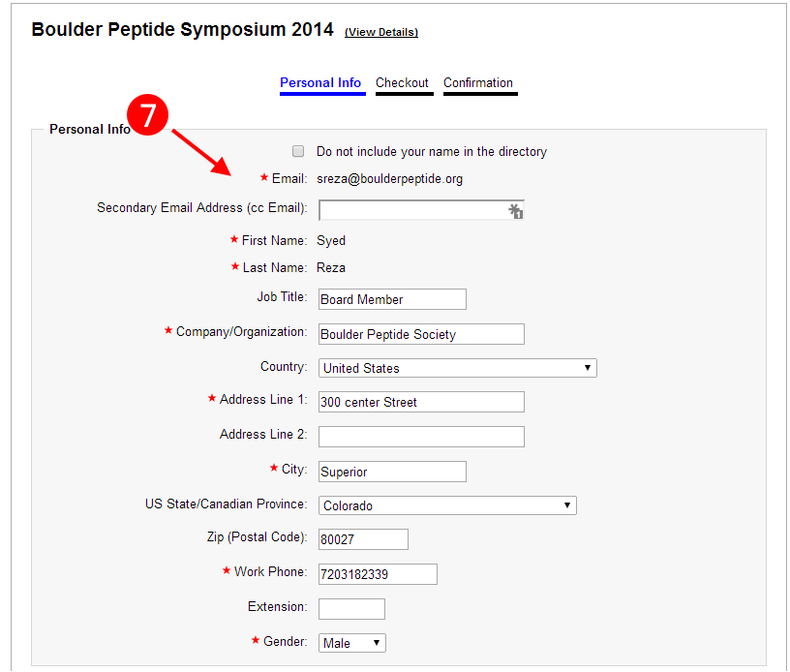
Task: Click the autofill icon in Secondary Email field
Action: coord(515,210)
